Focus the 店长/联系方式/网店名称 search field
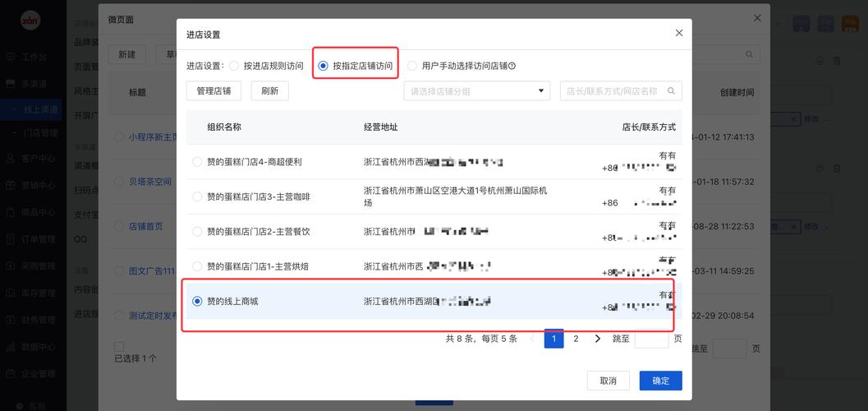Screen dimensions: 868x411 point(621,91)
